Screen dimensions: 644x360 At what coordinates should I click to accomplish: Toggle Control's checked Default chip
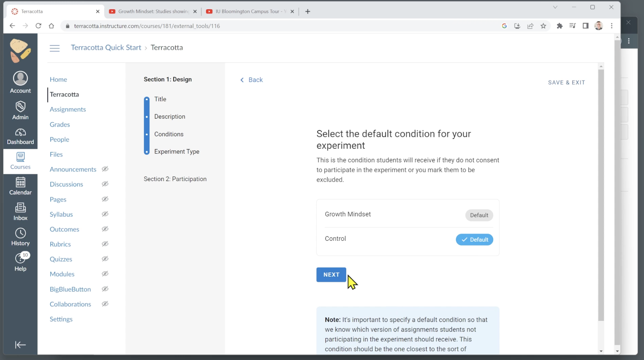474,239
